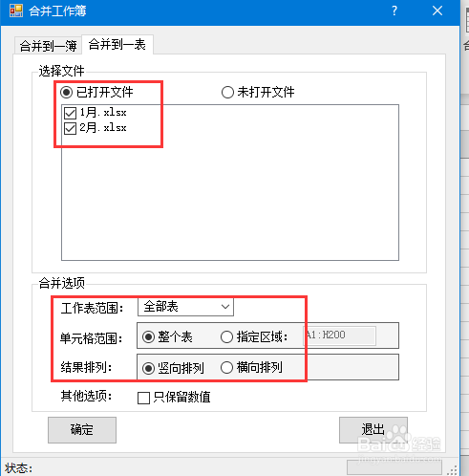Click the 退出 button
The height and width of the screenshot is (476, 469).
tap(373, 430)
